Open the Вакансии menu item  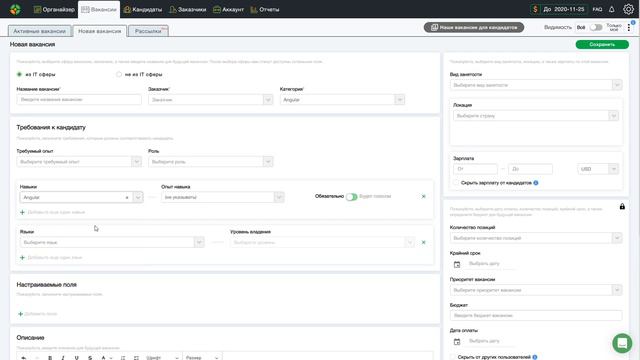(x=99, y=9)
